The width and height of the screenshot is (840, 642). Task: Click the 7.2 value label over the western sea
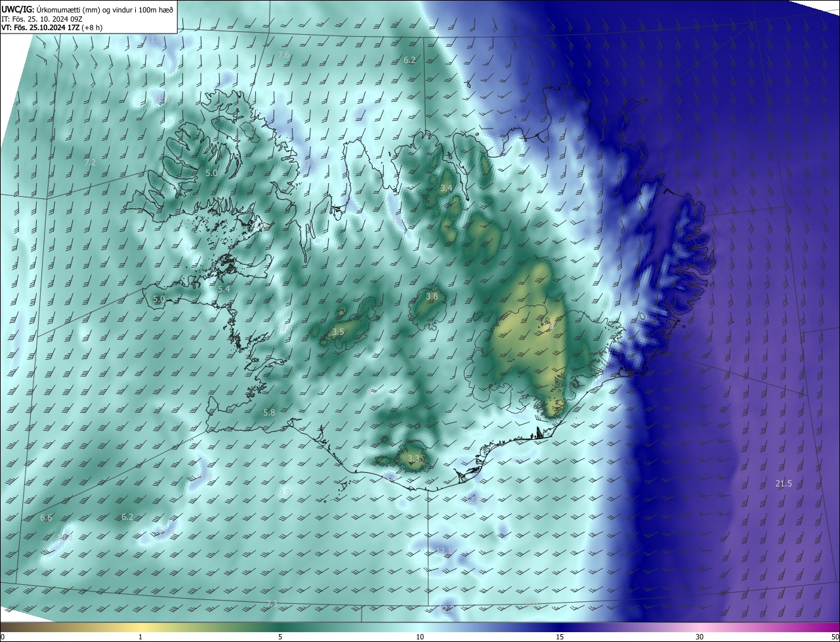(x=91, y=162)
